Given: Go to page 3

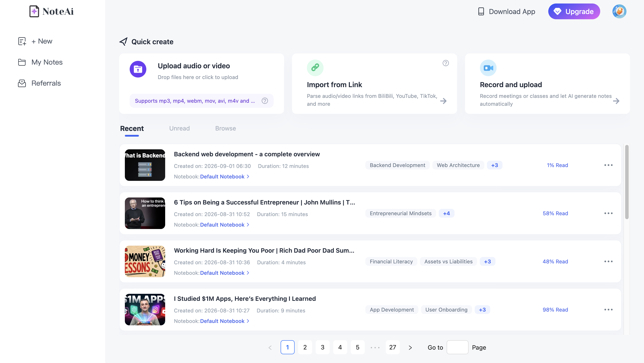Looking at the screenshot, I should click(322, 347).
